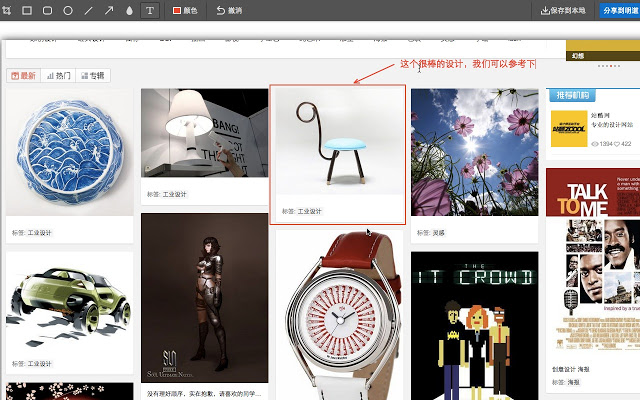Choose the rounded rectangle tool
Image resolution: width=640 pixels, height=400 pixels.
[x=48, y=10]
